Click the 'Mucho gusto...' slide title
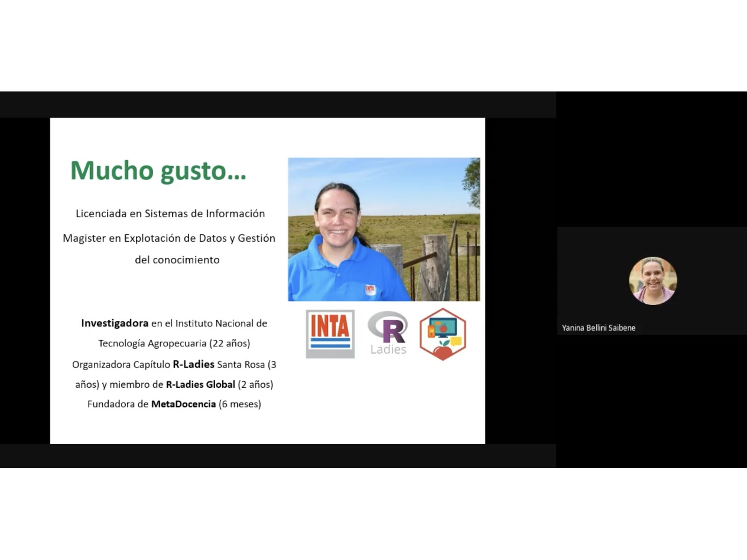Screen dimensions: 747x560 [158, 171]
